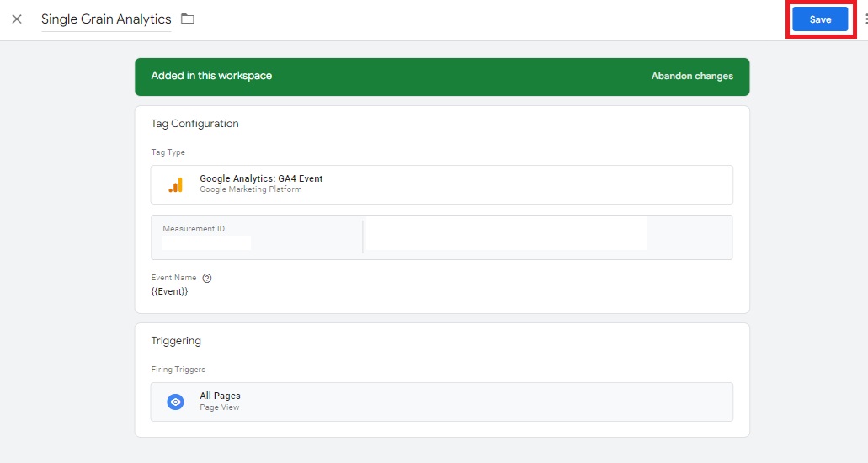868x463 pixels.
Task: Open the Event Name help icon
Action: click(x=207, y=278)
